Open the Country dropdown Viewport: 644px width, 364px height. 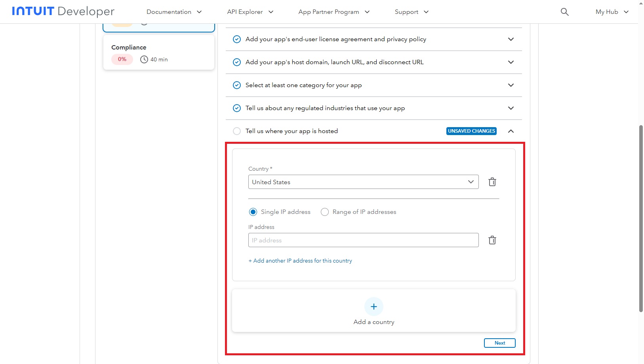[363, 182]
